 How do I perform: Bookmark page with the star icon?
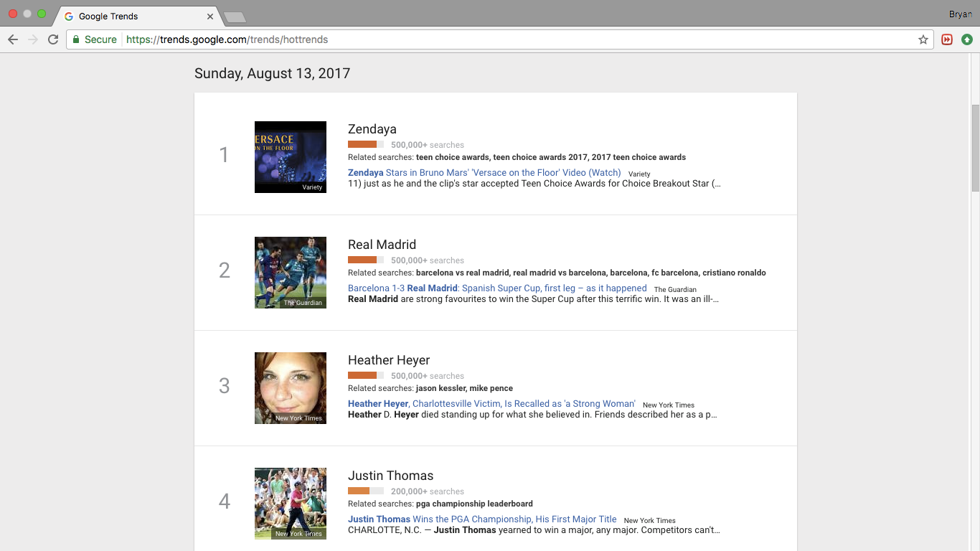(923, 39)
